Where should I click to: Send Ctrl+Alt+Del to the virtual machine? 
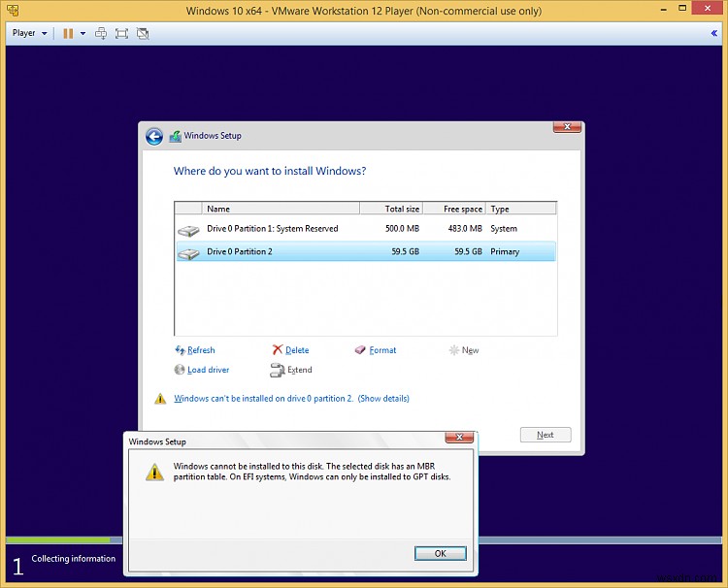click(101, 33)
